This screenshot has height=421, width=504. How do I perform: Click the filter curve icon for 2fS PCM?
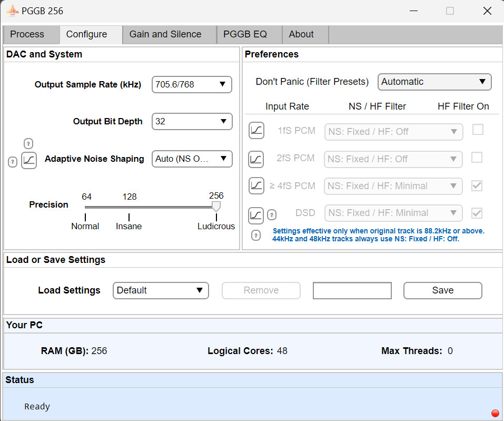pos(256,158)
